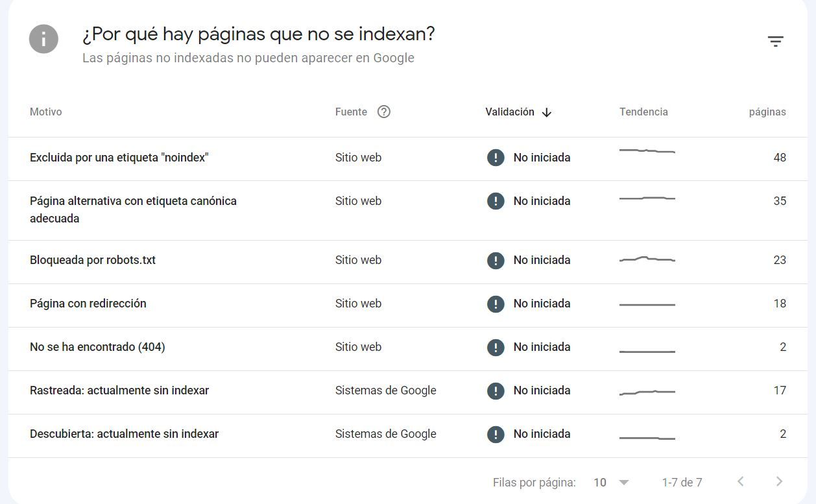The image size is (816, 504).
Task: Open the help icon next to Fuente
Action: 384,112
